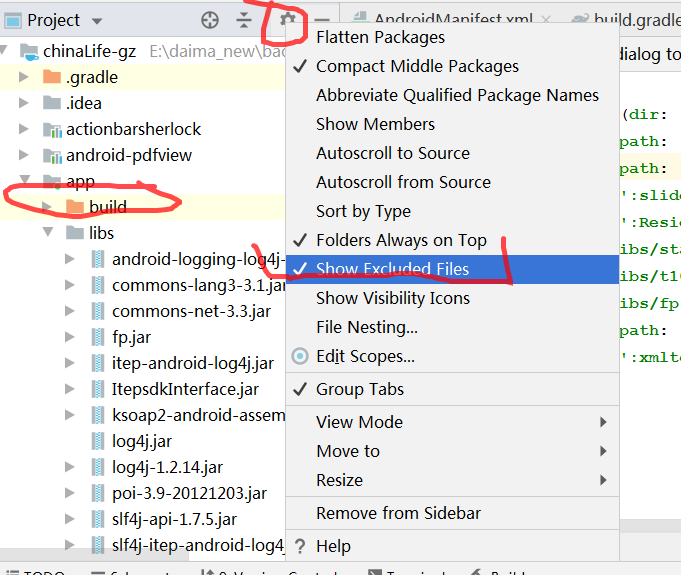Viewport: 681px width, 575px height.
Task: Open File Nesting... dialog
Action: click(452, 327)
